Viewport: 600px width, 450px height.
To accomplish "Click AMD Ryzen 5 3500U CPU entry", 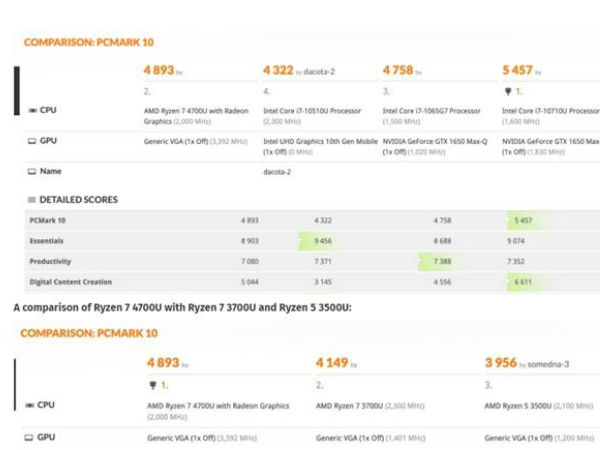I will 539,406.
